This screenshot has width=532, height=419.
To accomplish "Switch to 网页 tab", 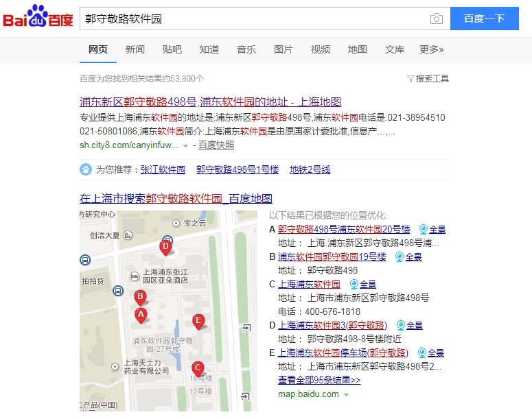I will click(98, 49).
